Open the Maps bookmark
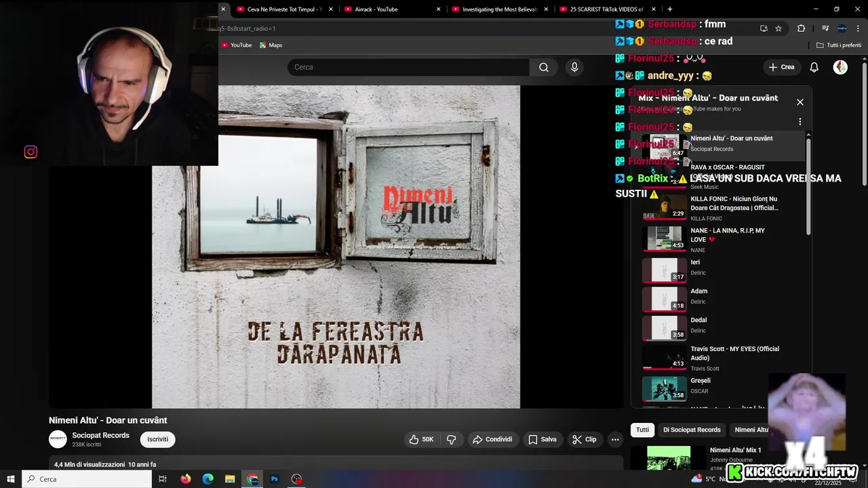 pos(271,45)
